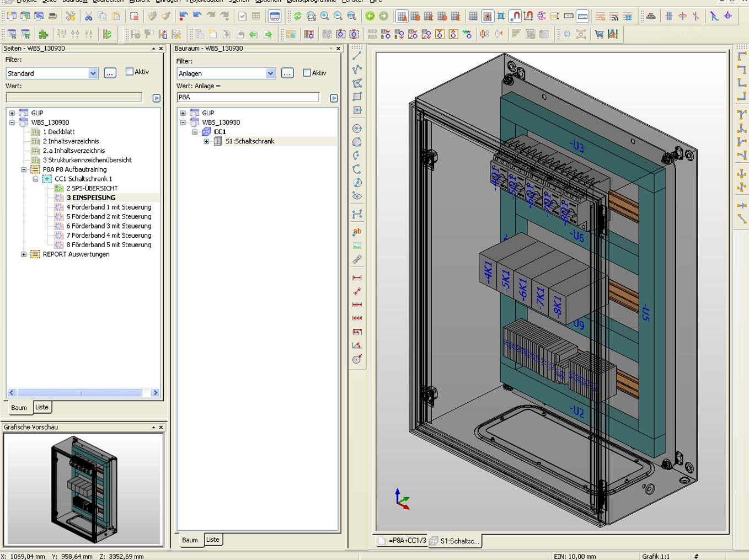Click the '...' button next to Anlagen filter
Viewport: 749px width, 560px height.
point(287,73)
